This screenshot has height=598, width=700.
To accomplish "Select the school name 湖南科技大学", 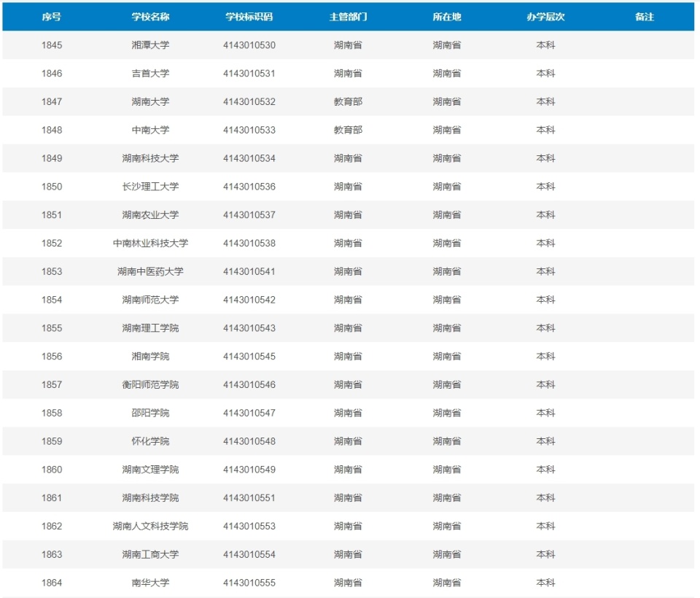I will pyautogui.click(x=150, y=158).
